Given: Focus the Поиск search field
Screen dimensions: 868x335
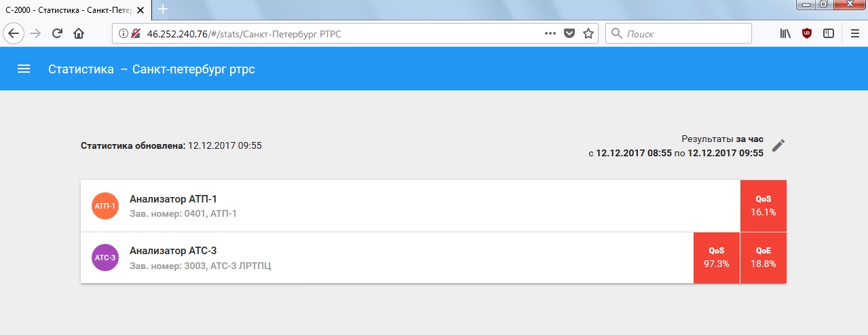Looking at the screenshot, I should click(679, 33).
